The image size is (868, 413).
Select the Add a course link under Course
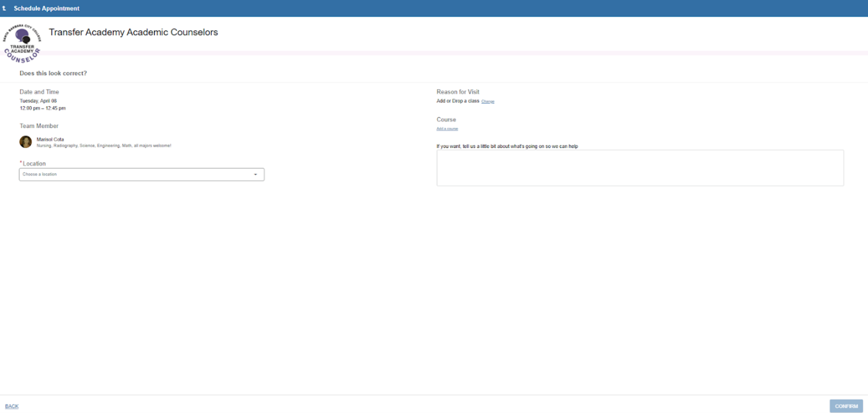point(447,129)
